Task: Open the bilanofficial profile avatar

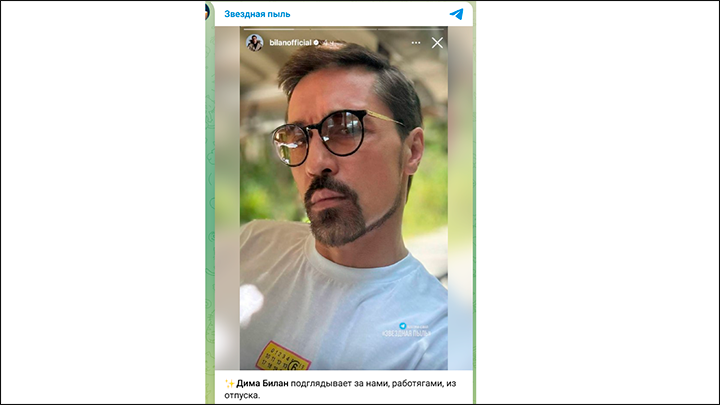Action: pyautogui.click(x=254, y=43)
